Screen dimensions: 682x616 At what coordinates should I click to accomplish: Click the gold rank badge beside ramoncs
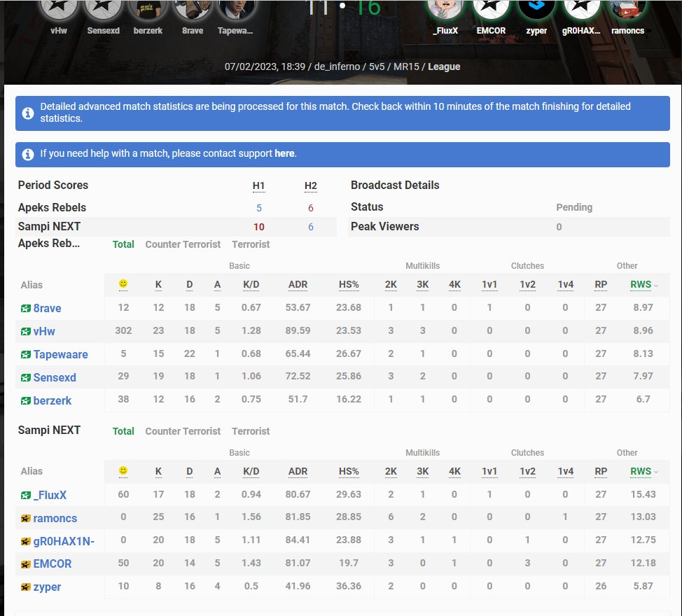click(26, 518)
